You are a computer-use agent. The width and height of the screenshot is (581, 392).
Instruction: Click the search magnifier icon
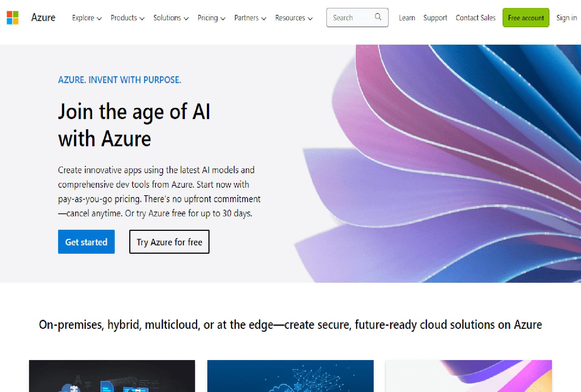[378, 17]
